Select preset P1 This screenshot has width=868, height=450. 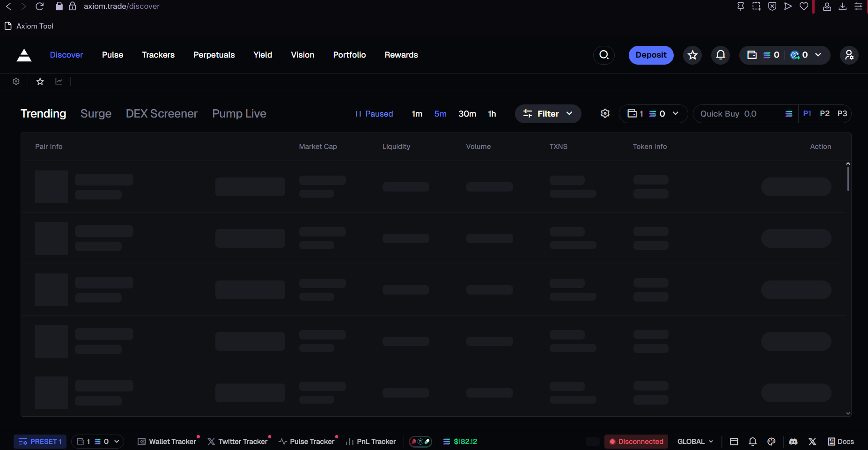807,114
